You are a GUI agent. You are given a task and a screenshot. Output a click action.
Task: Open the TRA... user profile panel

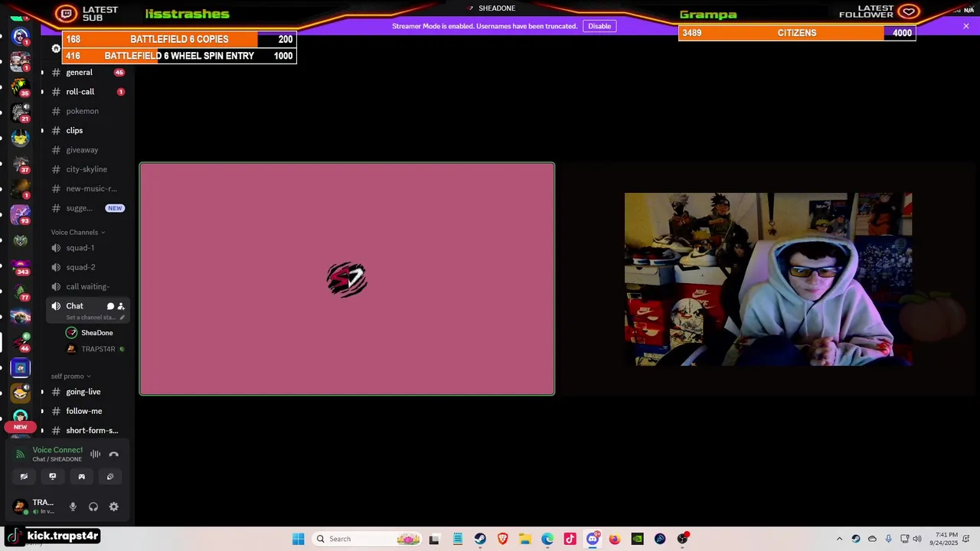(35, 507)
